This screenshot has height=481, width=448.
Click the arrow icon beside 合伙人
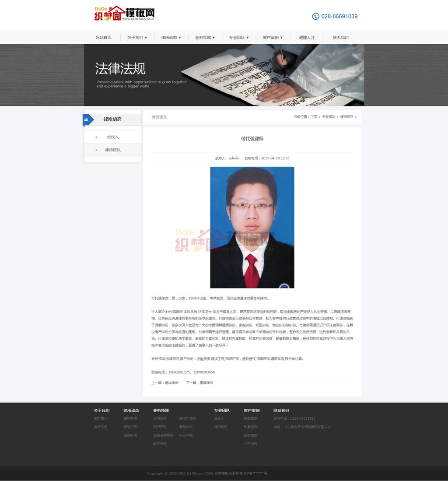(x=96, y=137)
